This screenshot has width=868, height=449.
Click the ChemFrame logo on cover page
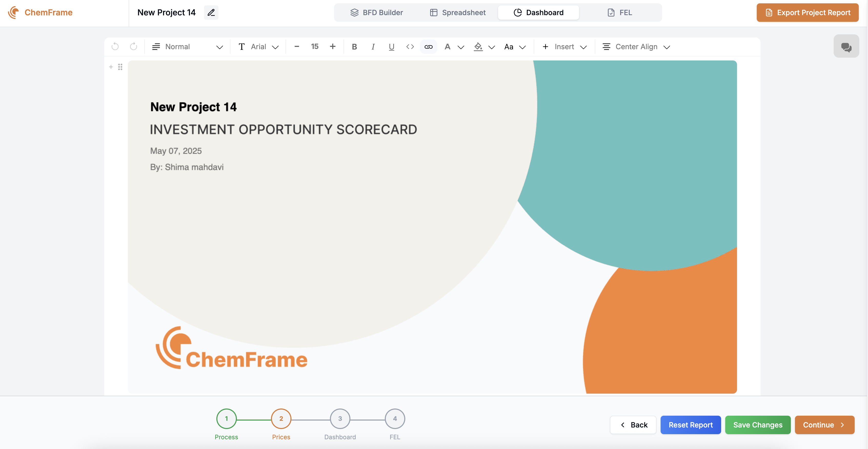(x=231, y=348)
